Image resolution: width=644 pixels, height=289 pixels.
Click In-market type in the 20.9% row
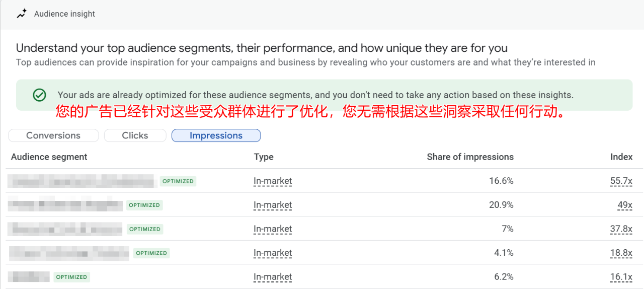[x=273, y=205]
